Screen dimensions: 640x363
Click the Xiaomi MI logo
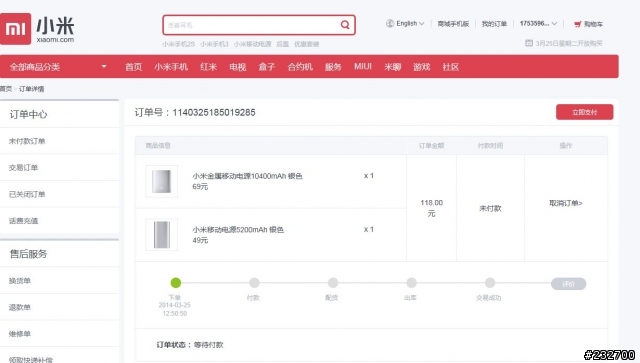15,29
